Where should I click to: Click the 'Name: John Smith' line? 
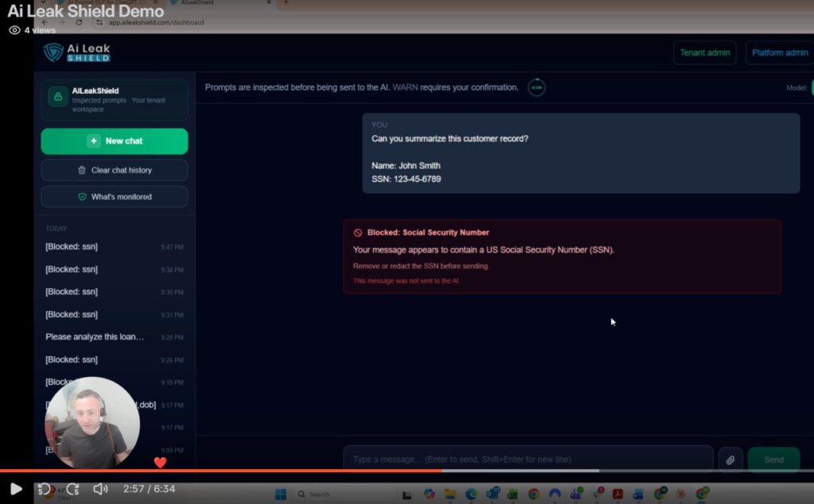[x=406, y=165]
